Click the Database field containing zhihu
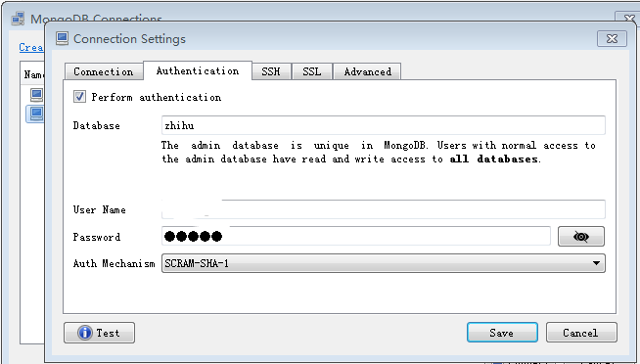Screen dimensions: 640x364 (x=384, y=125)
